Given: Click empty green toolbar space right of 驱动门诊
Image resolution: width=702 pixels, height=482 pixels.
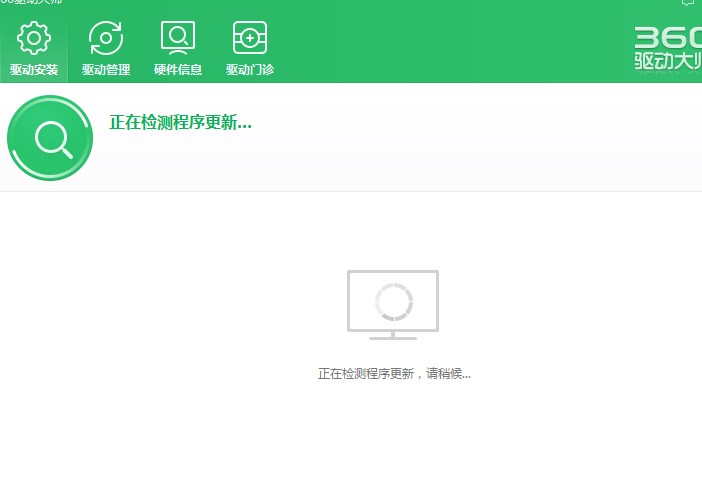Looking at the screenshot, I should (450, 45).
